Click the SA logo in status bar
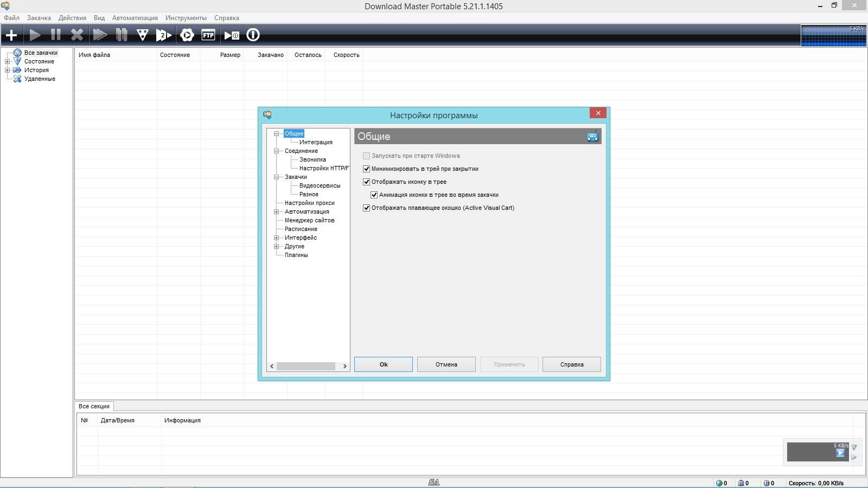Viewport: 868px width, 488px height. point(433,483)
